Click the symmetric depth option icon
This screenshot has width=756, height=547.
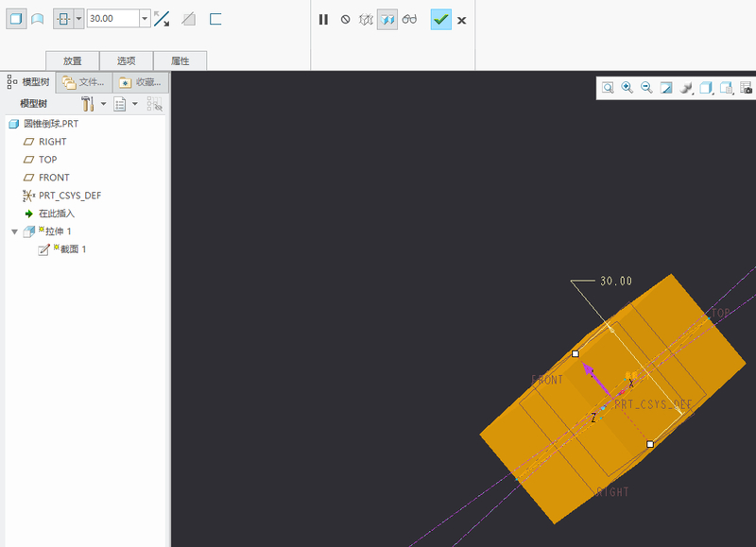63,19
